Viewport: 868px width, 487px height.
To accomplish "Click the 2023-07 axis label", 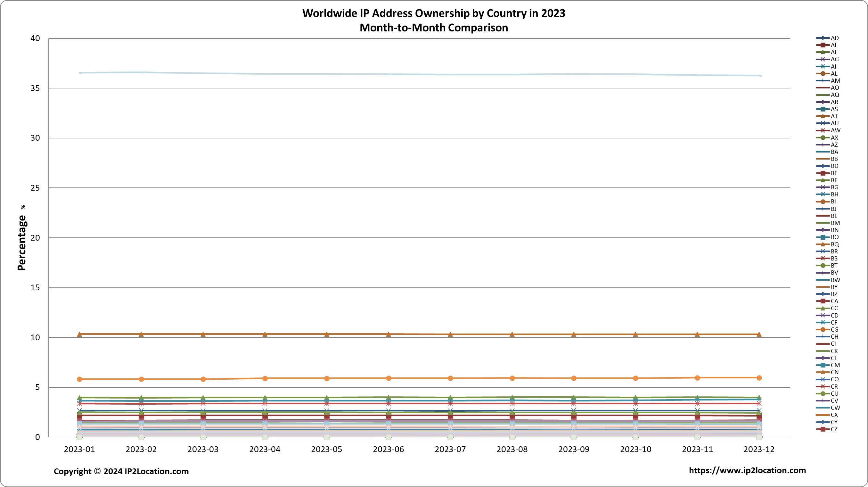I will coord(450,449).
